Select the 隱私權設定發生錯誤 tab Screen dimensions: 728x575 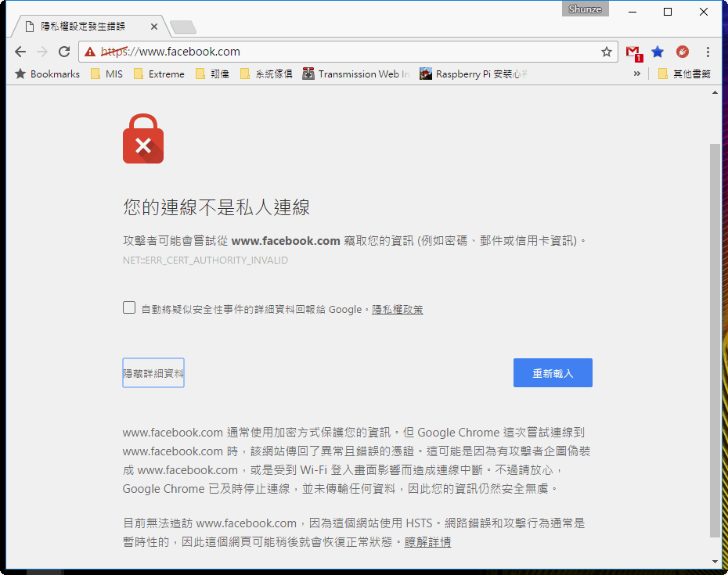coord(84,27)
